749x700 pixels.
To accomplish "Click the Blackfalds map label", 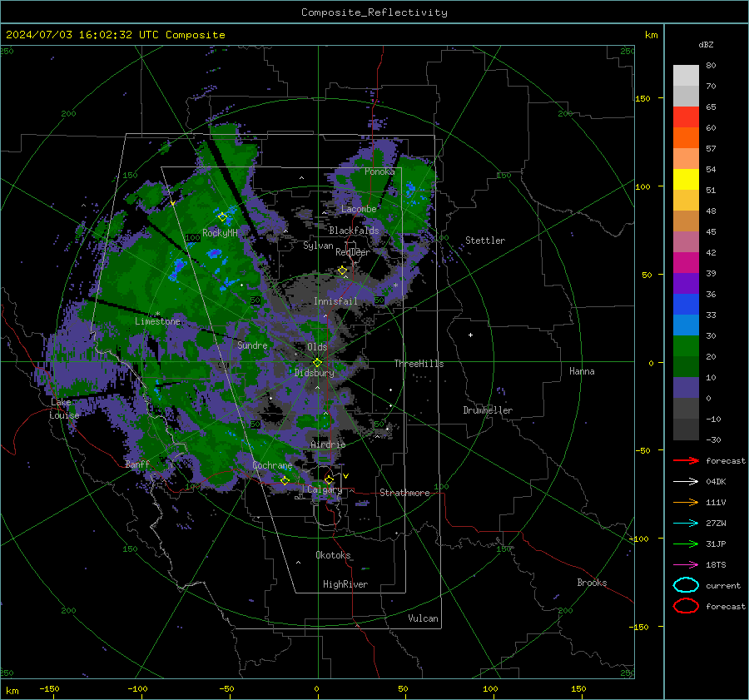I will (x=354, y=231).
